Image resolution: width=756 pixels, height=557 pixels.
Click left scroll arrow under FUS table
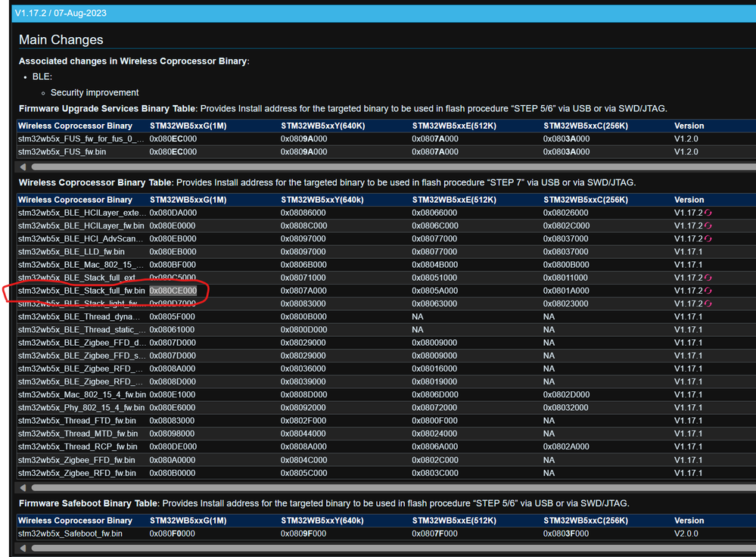point(23,166)
